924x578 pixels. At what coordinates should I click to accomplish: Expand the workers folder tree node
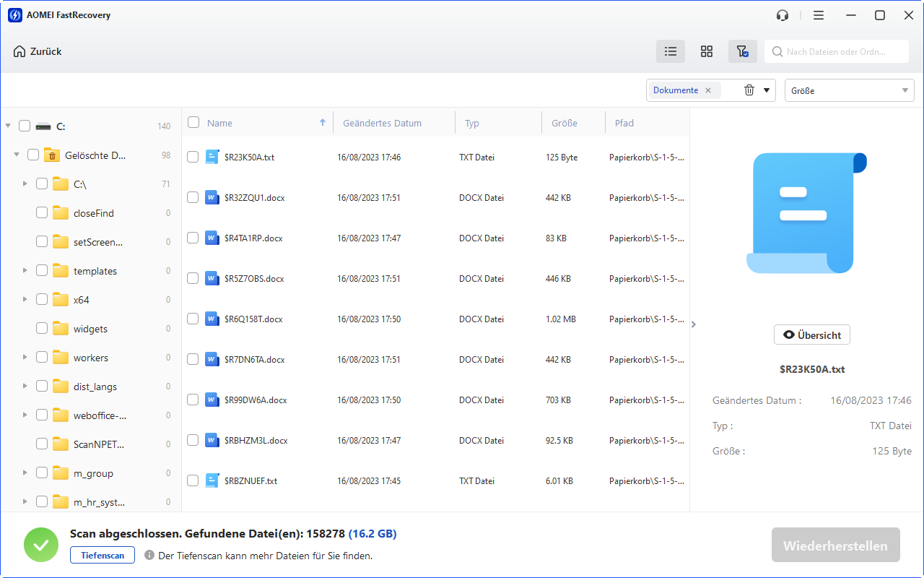25,358
